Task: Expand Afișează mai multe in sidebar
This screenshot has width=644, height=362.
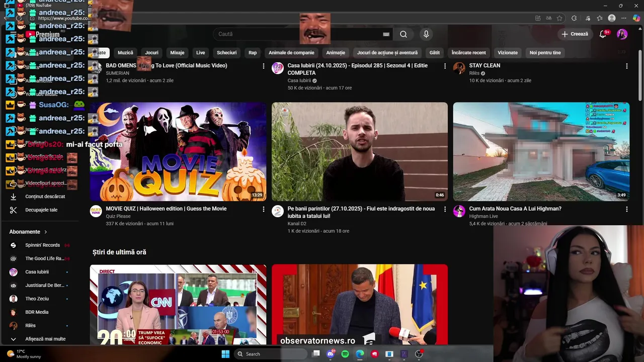Action: click(38, 339)
